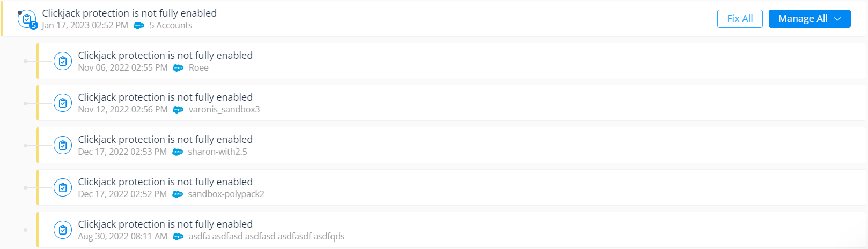The height and width of the screenshot is (249, 868).
Task: Click the Salesforce cloud icon beside 5 Accounts
Action: click(x=139, y=26)
